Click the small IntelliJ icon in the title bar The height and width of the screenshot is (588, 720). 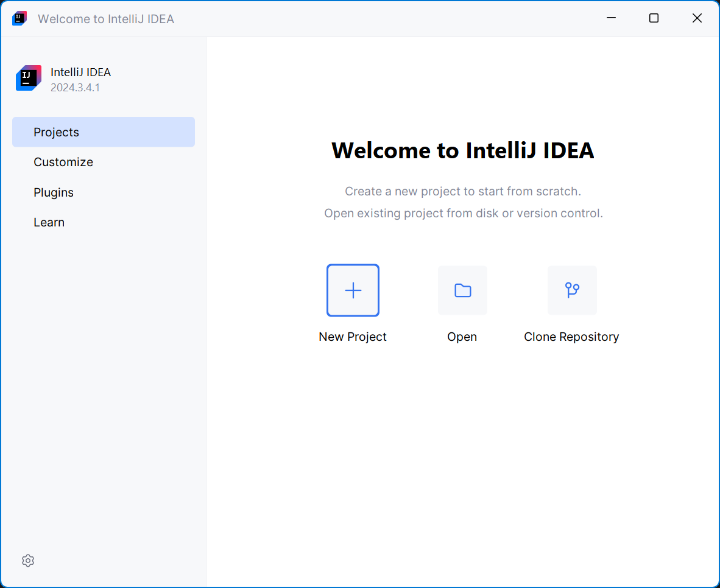tap(19, 18)
